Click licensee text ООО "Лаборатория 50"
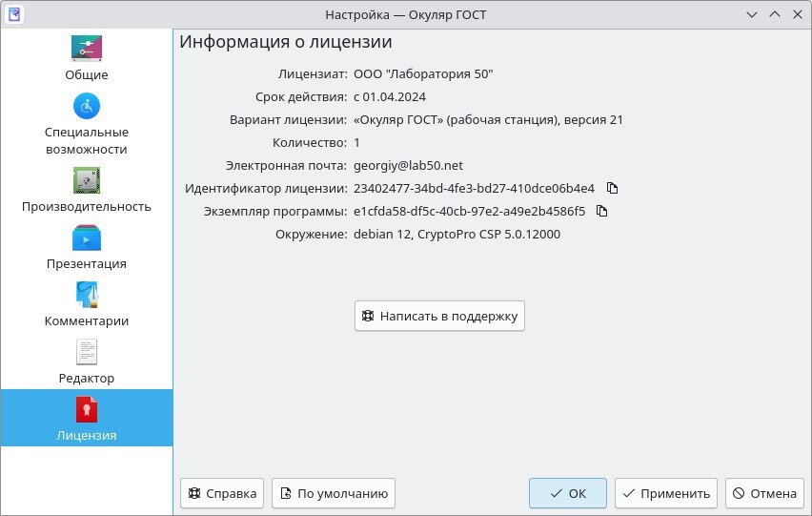Image resolution: width=812 pixels, height=516 pixels. coord(423,74)
